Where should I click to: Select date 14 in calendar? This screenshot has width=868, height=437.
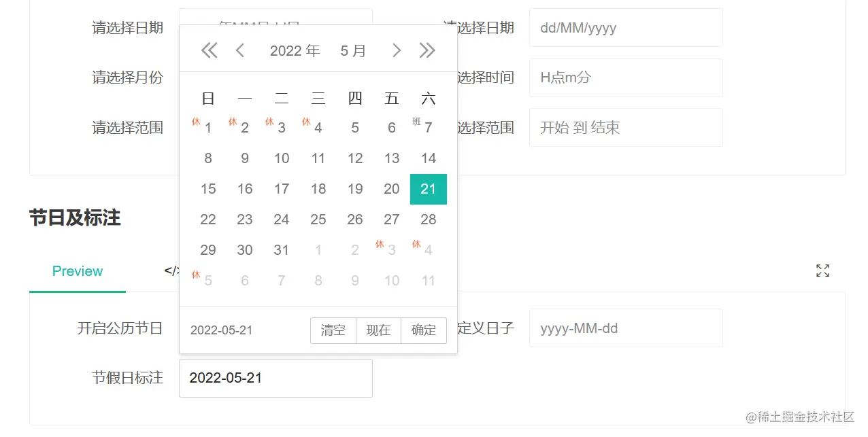point(429,158)
